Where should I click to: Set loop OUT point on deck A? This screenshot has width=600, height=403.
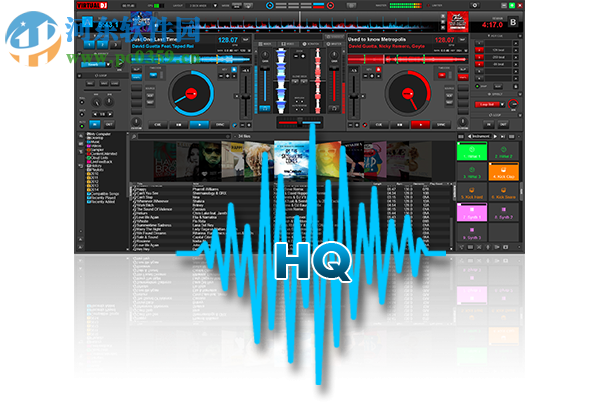coord(109,124)
